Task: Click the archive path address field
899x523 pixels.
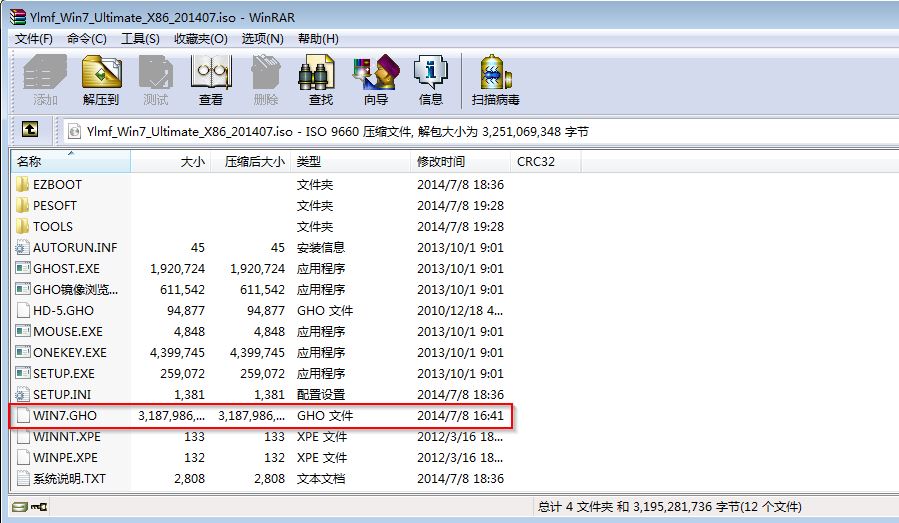Action: [480, 131]
